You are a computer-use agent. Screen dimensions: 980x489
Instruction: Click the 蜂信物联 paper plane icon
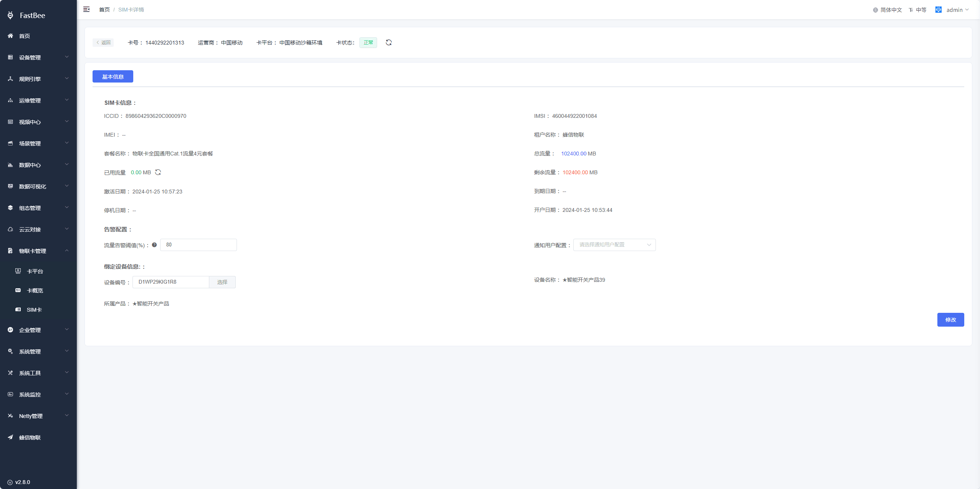point(10,437)
